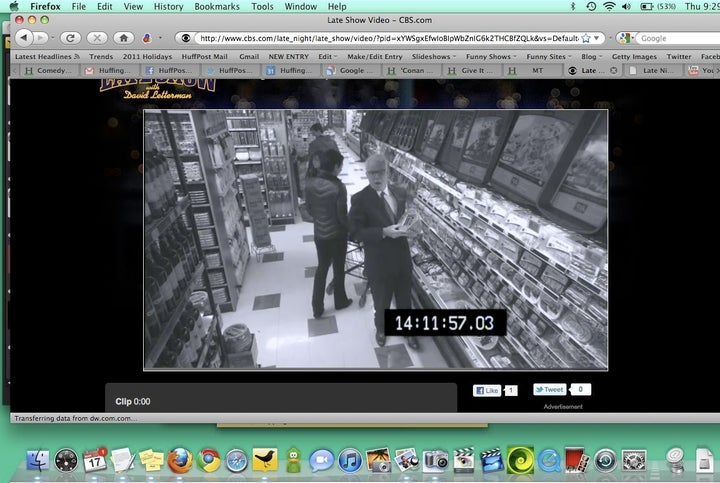Screen dimensions: 720x483
Task: Go forward with the Forward arrow button
Action: point(41,38)
